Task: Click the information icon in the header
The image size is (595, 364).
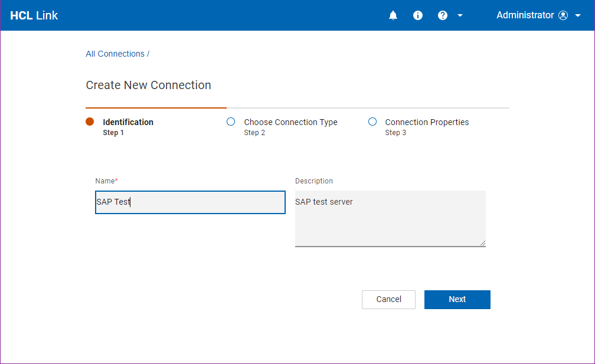Action: coord(417,15)
